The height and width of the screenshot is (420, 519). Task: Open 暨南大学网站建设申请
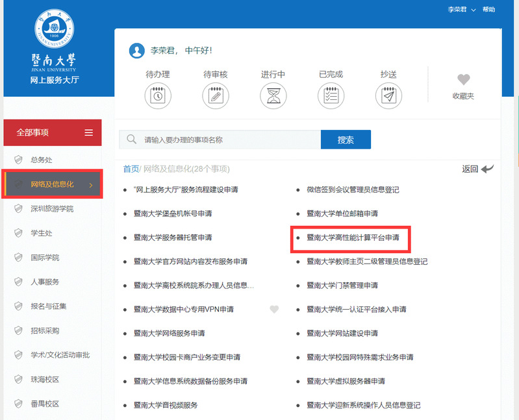click(342, 333)
